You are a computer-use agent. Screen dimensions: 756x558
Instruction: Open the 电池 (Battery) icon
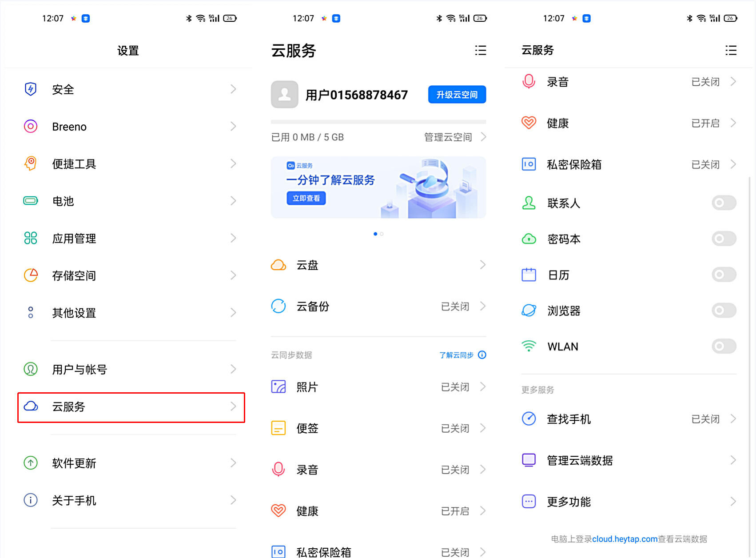(x=30, y=201)
